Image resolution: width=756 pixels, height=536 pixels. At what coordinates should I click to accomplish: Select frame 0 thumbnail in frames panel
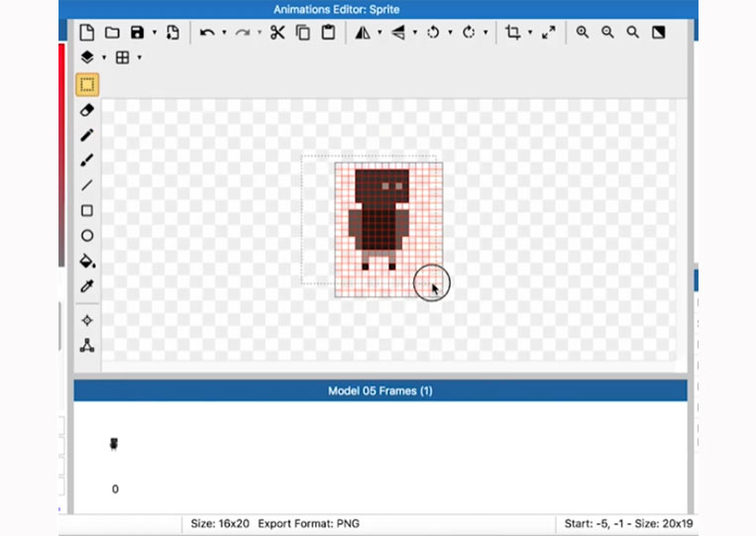pos(114,444)
